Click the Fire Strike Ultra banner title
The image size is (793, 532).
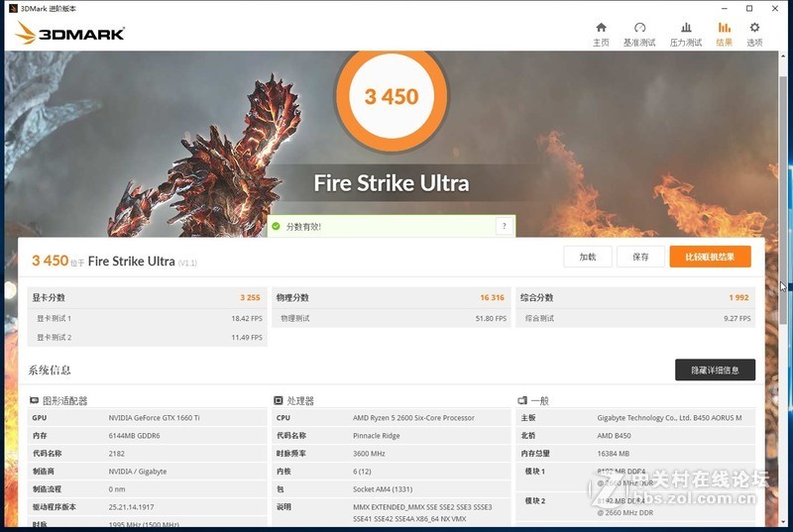point(392,183)
